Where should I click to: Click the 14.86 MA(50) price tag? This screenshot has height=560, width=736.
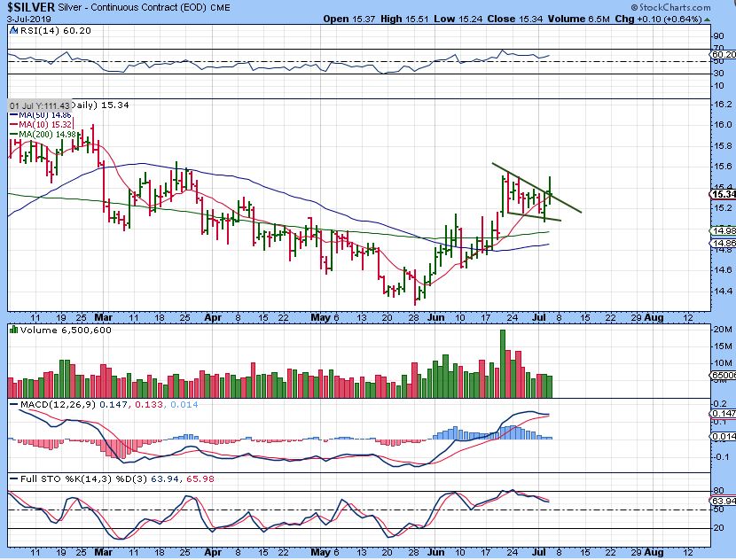pyautogui.click(x=724, y=243)
